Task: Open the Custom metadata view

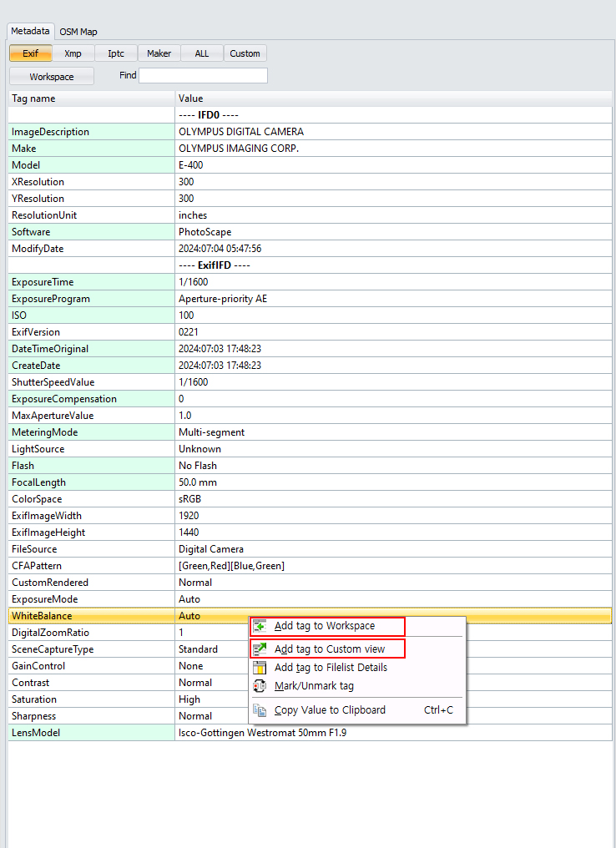Action: click(x=245, y=53)
